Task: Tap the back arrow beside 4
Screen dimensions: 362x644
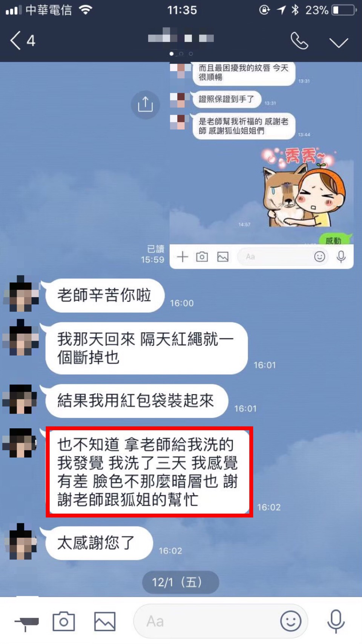Action: pos(15,41)
